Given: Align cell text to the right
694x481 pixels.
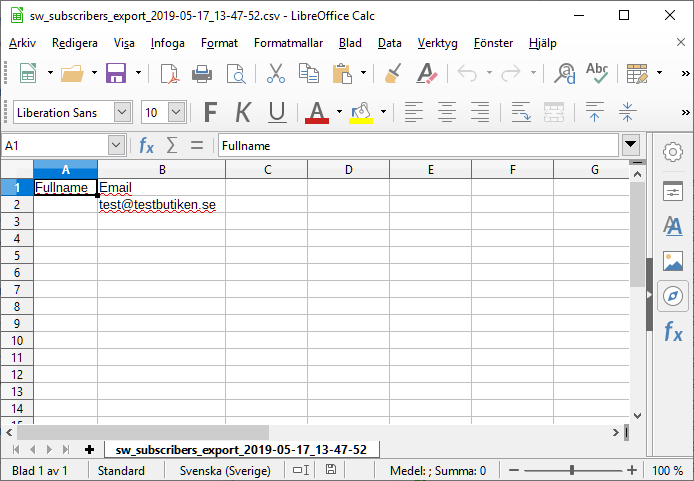Looking at the screenshot, I should (480, 112).
